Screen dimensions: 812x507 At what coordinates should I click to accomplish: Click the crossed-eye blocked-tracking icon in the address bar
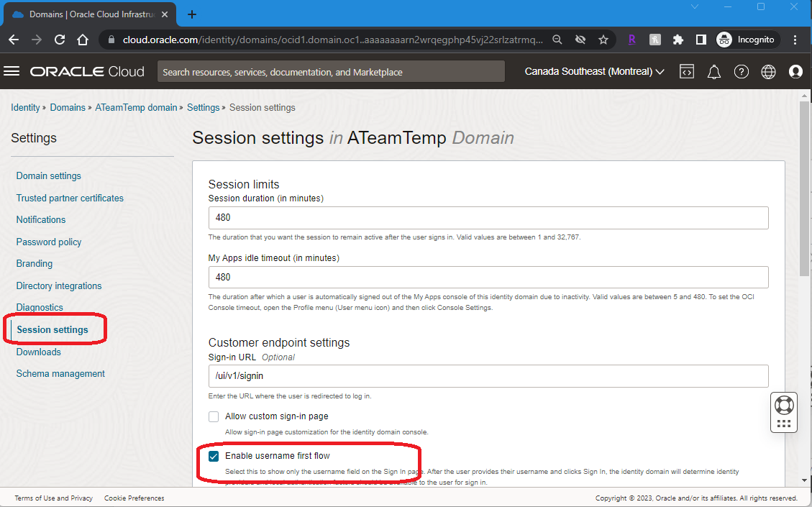click(580, 40)
